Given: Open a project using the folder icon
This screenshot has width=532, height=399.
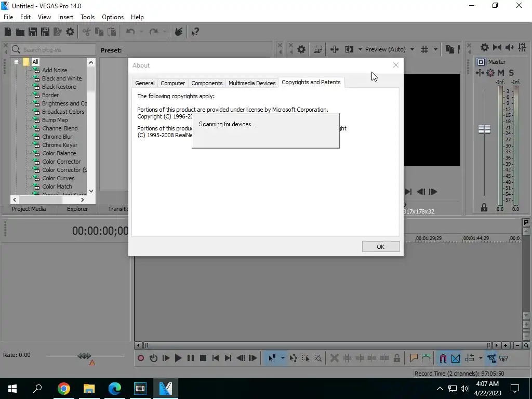Looking at the screenshot, I should [20, 32].
